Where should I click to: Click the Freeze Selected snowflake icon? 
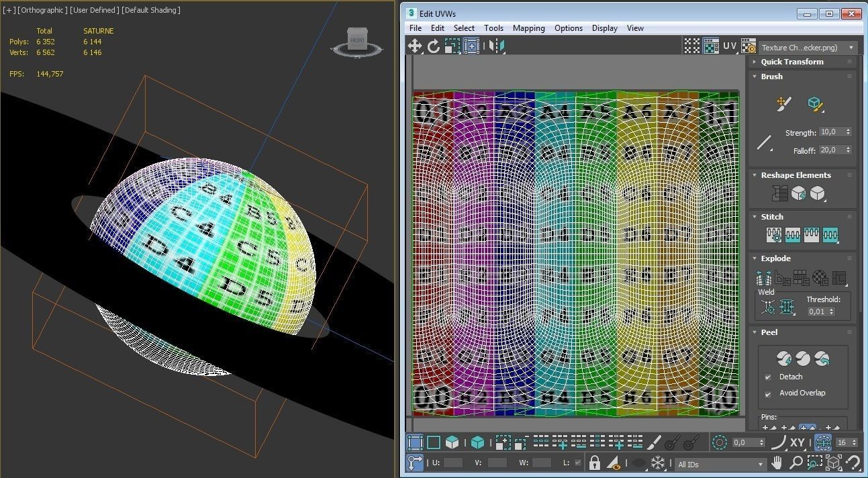pos(658,463)
